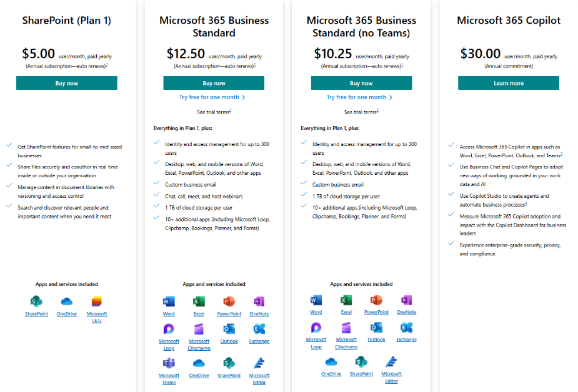This screenshot has width=578, height=392.
Task: Open the Excel icon in the no Teams plan
Action: click(346, 300)
